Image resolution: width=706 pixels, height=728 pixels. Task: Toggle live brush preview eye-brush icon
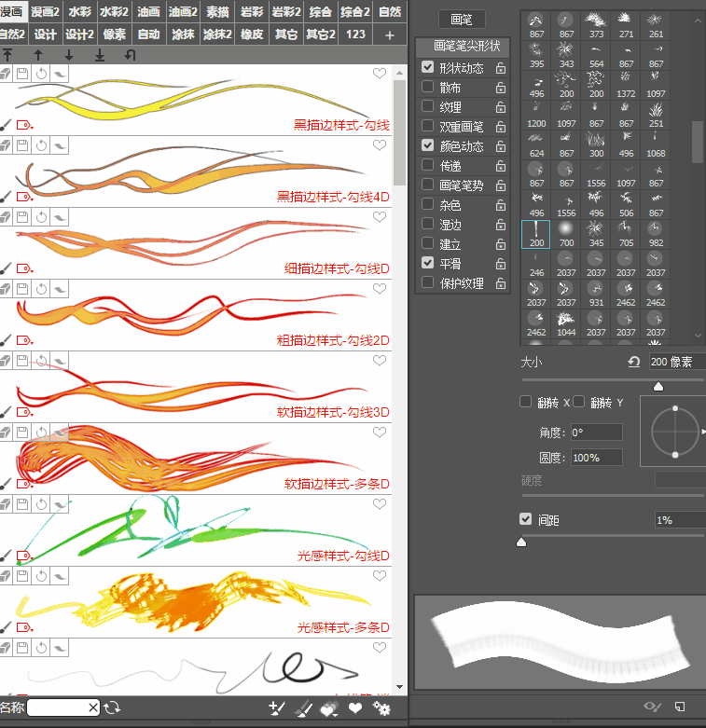(652, 707)
